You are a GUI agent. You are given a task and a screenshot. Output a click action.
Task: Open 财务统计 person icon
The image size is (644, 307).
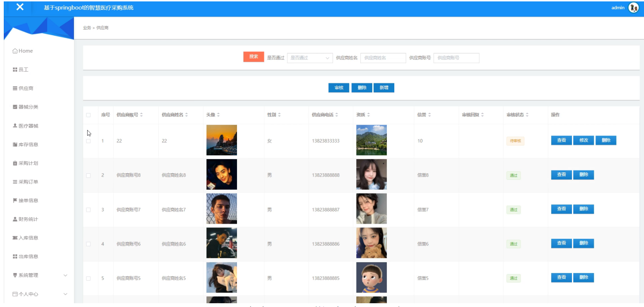pos(15,219)
